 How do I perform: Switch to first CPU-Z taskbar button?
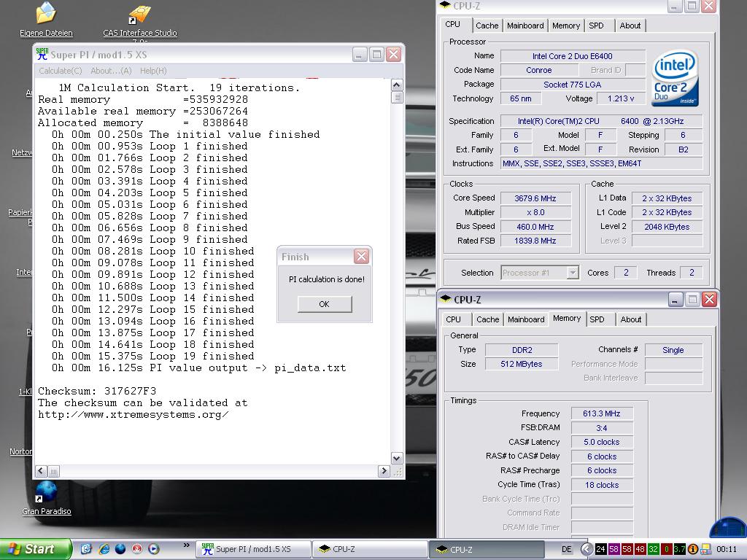tap(370, 549)
